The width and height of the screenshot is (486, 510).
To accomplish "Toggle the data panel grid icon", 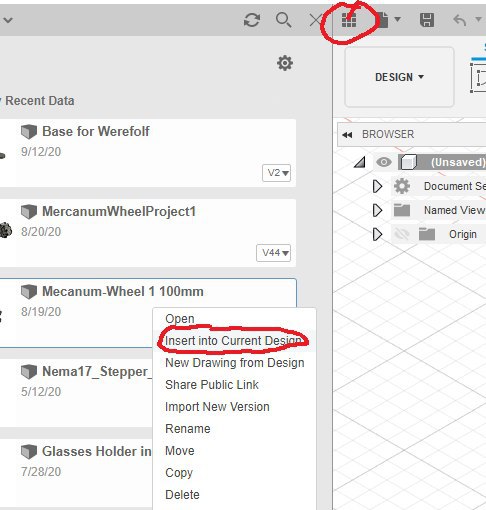I will (x=349, y=20).
